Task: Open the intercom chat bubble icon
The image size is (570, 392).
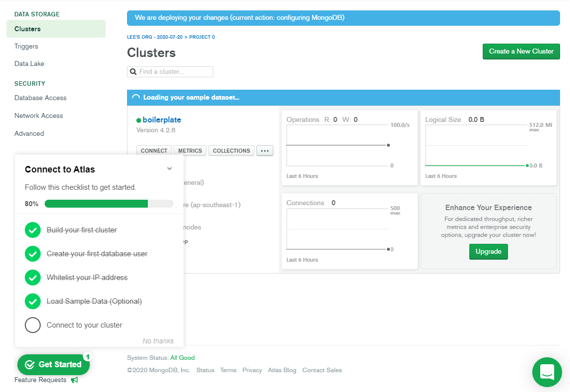Action: tap(547, 372)
